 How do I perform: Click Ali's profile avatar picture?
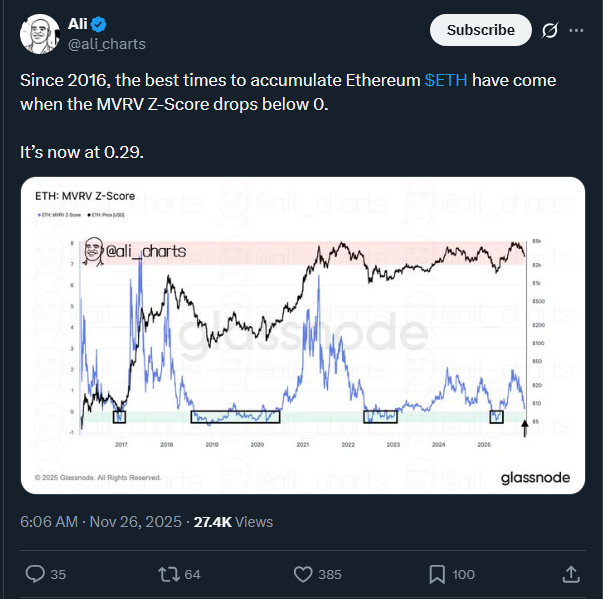click(x=39, y=35)
